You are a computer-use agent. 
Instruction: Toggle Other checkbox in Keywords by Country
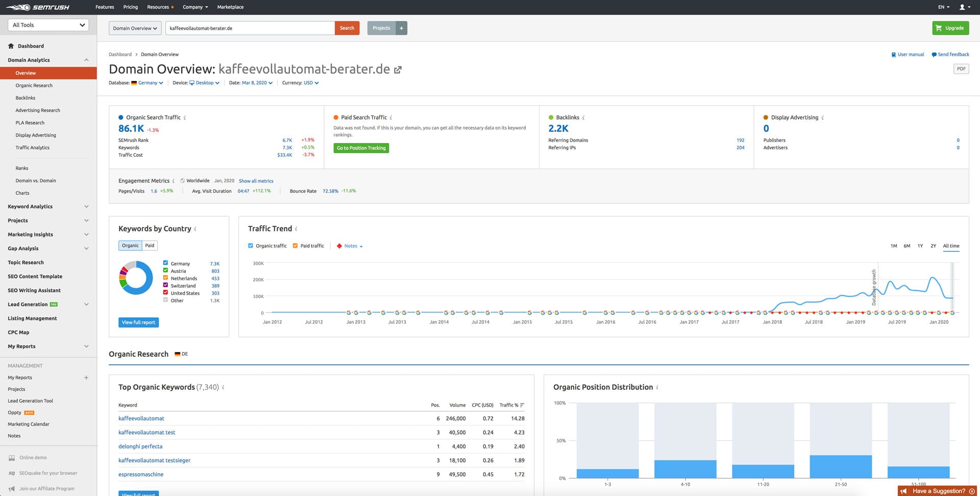coord(165,300)
